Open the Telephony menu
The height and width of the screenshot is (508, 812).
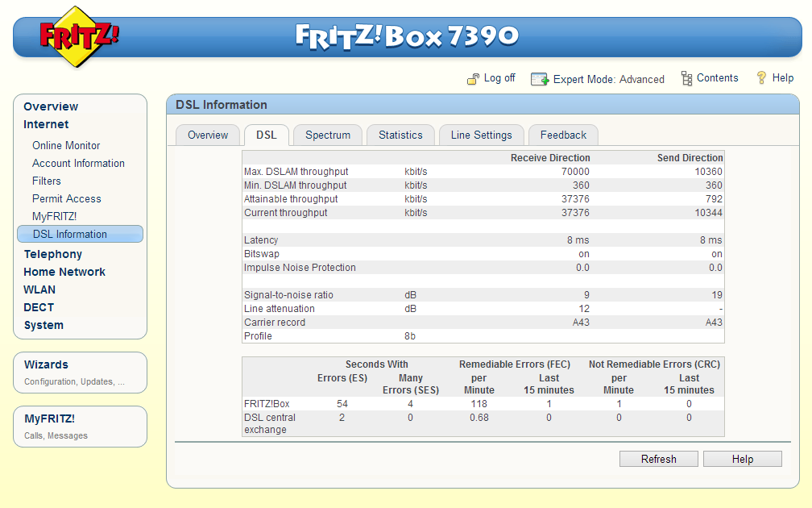(x=53, y=254)
